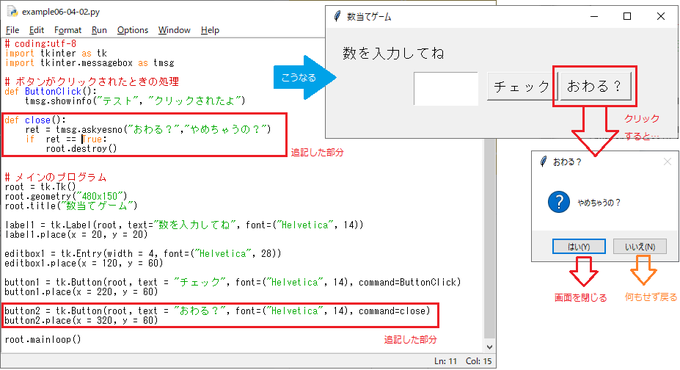
Task: Click the 'Ln: 11' status bar entry
Action: point(445,361)
